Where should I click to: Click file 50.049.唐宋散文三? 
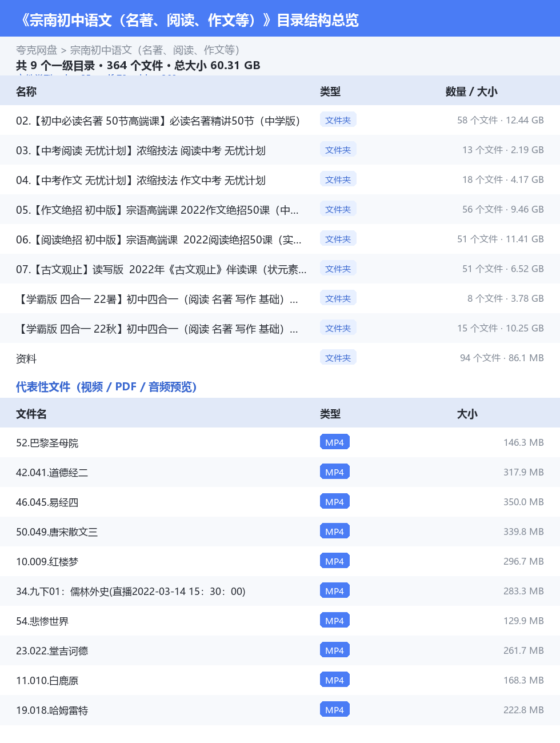click(x=57, y=532)
